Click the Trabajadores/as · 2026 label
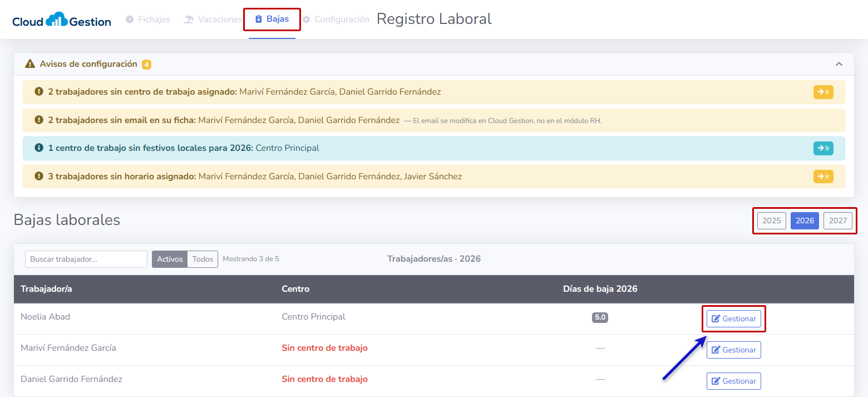Viewport: 868px width, 397px height. click(434, 259)
